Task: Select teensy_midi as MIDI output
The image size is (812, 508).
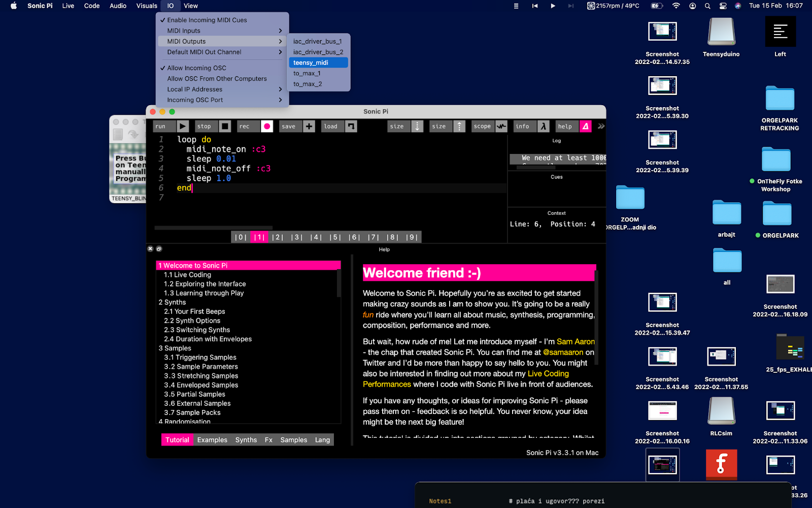Action: (x=311, y=62)
